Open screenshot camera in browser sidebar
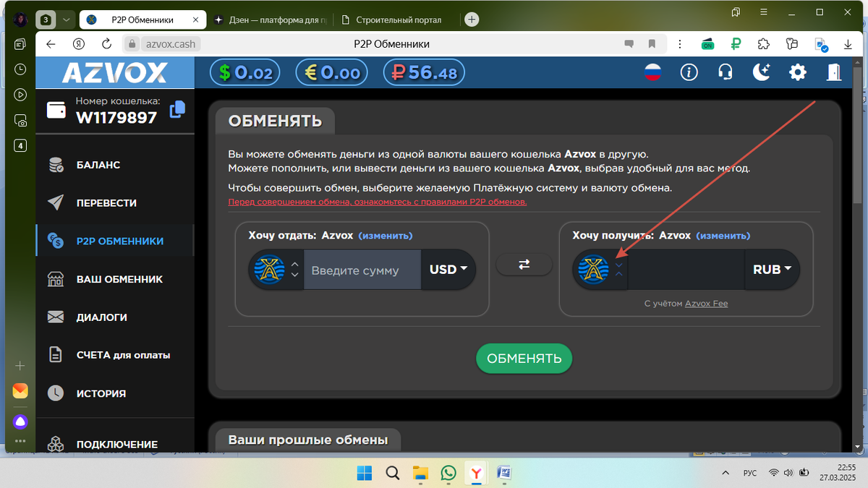Screen dimensions: 868x488 20,120
